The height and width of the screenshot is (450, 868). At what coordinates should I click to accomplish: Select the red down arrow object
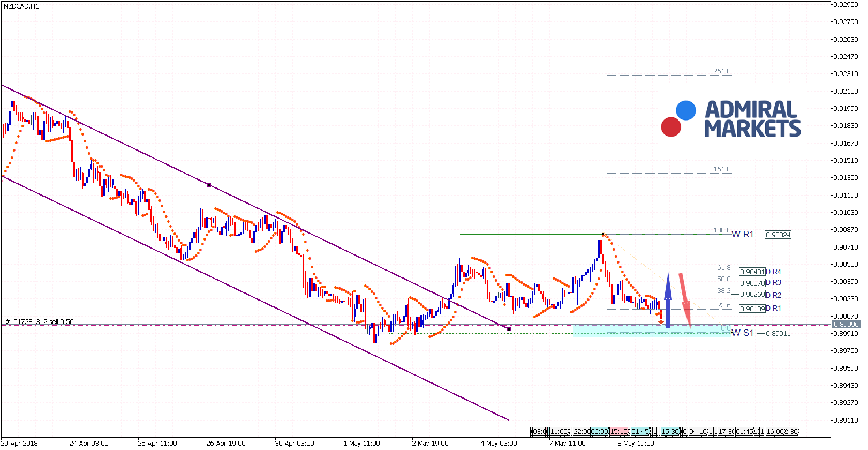click(x=685, y=301)
